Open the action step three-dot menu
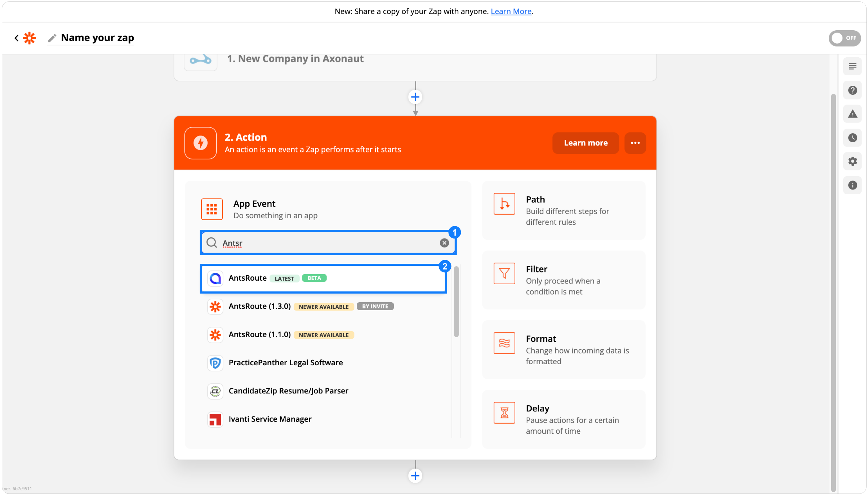Image resolution: width=868 pixels, height=495 pixels. (635, 143)
